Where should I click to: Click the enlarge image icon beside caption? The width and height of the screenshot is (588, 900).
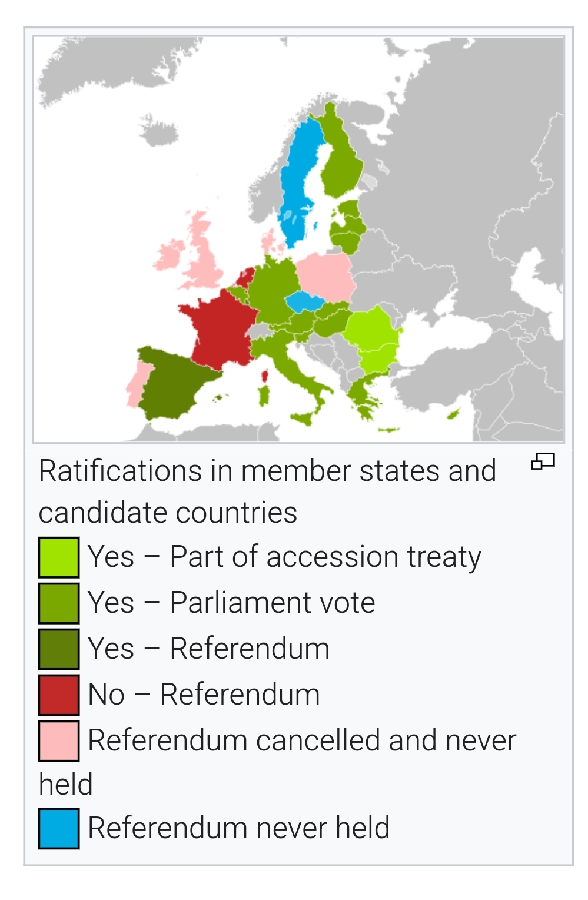point(543,461)
